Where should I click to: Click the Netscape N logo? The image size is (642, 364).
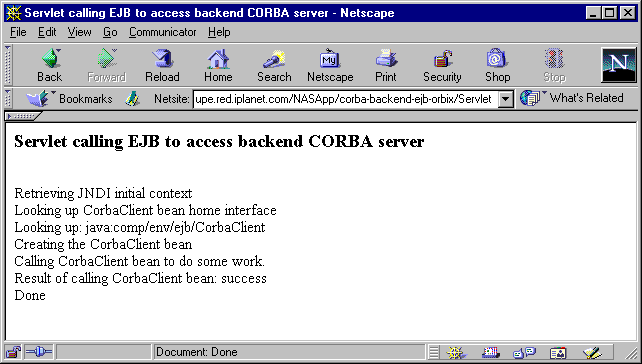(x=619, y=65)
